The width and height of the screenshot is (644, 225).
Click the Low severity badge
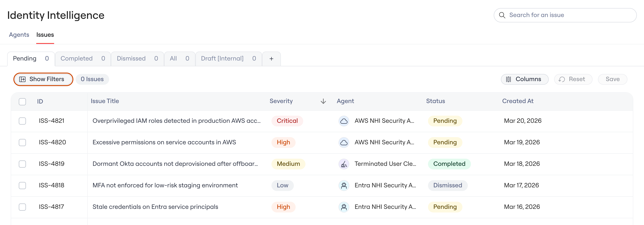(x=282, y=186)
